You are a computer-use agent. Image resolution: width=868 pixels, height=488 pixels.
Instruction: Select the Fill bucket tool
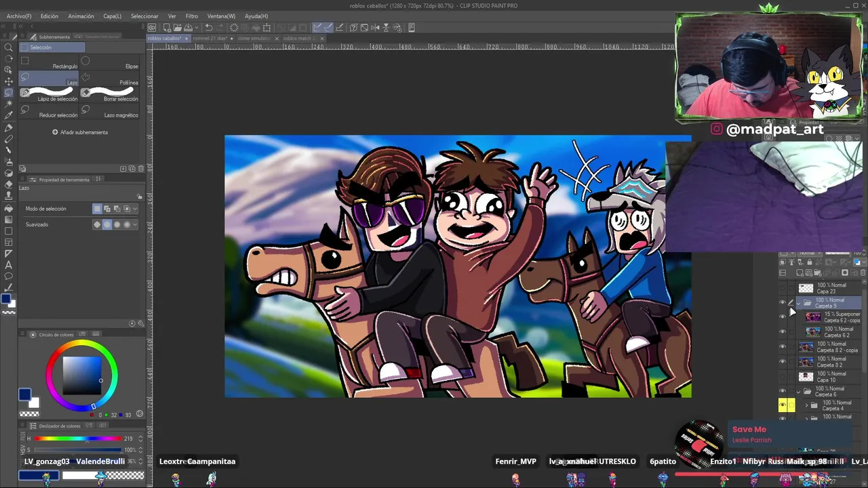click(x=9, y=208)
